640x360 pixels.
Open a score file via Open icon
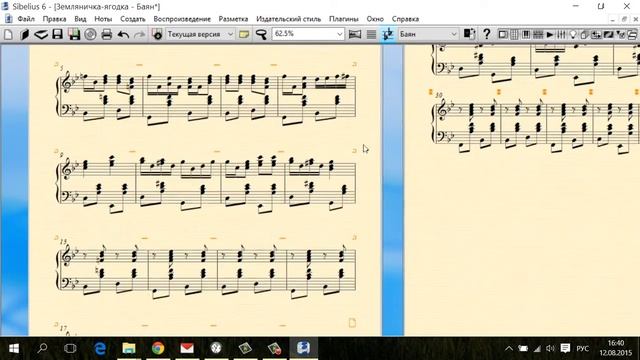click(24, 34)
